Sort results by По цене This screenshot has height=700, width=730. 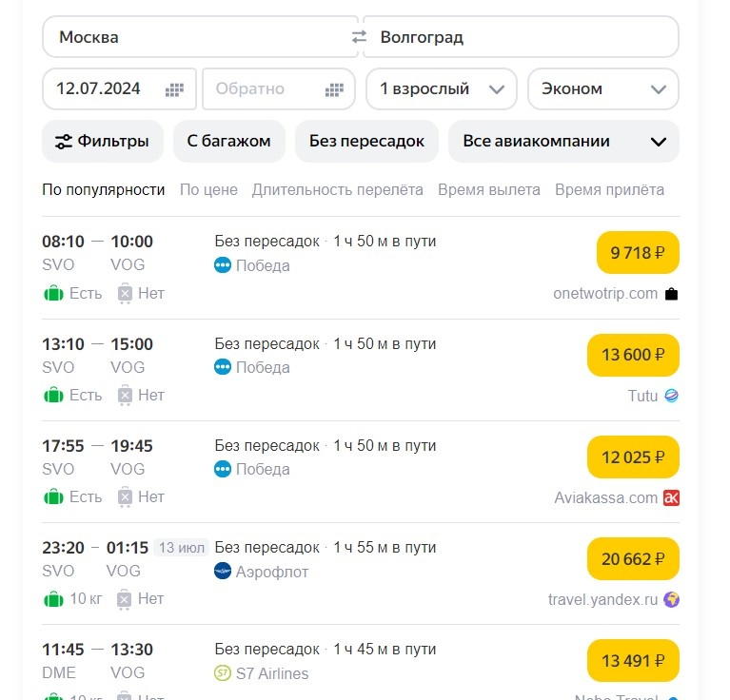208,189
